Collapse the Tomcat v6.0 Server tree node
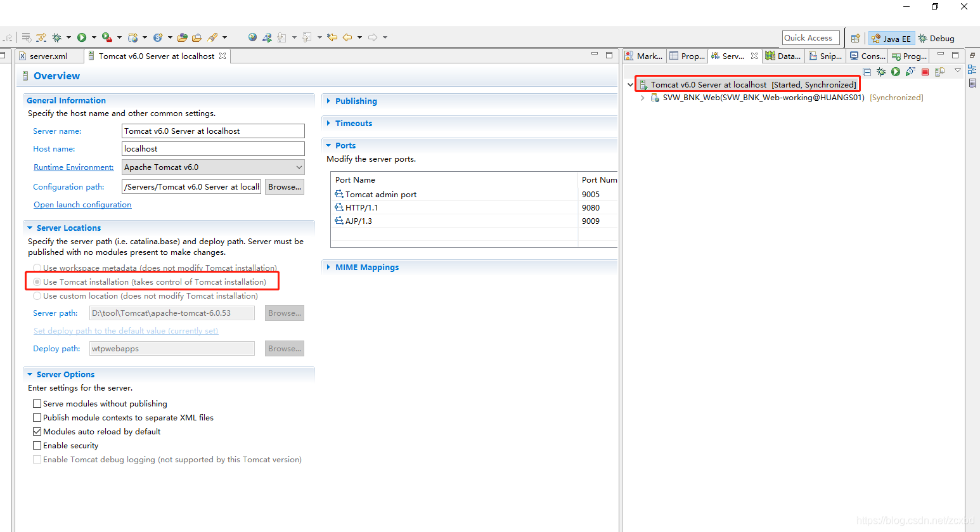 point(630,84)
